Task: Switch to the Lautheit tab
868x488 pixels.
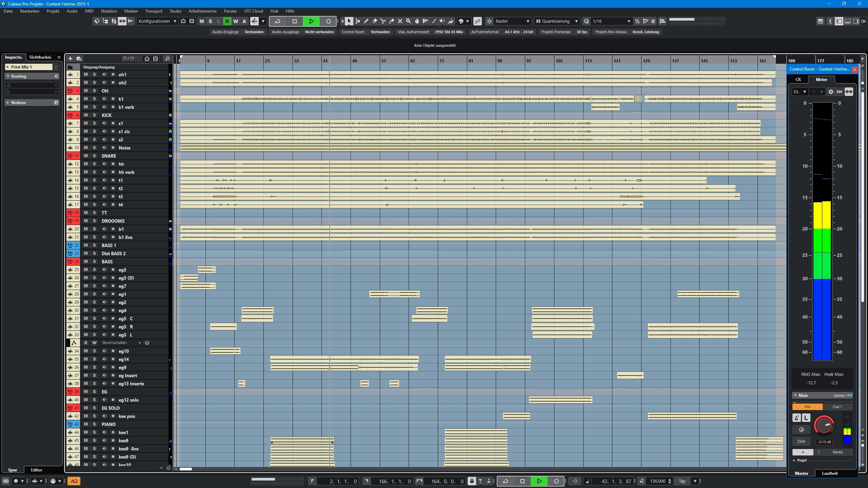Action: (x=829, y=473)
